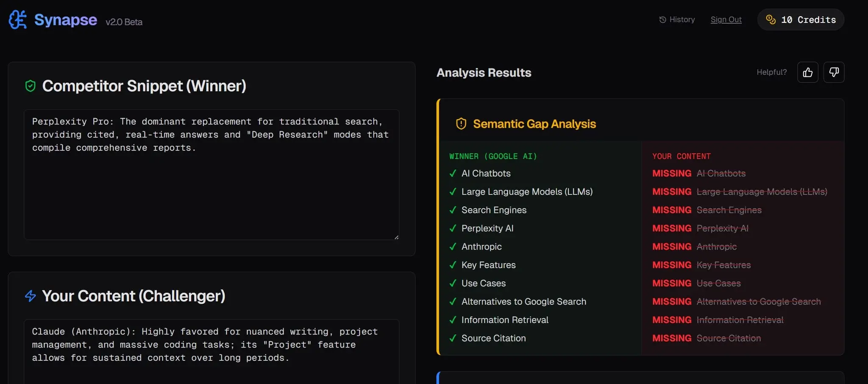Click the Synapse brand name

(x=66, y=20)
